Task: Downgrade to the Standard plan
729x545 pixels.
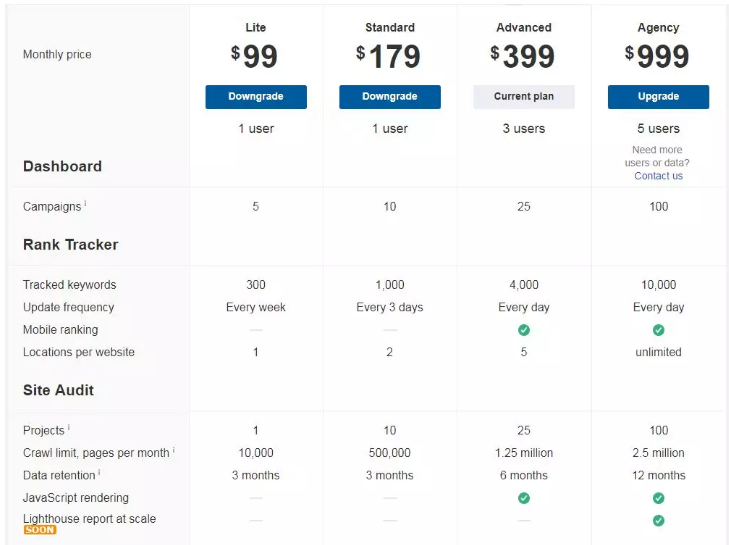Action: pyautogui.click(x=390, y=97)
